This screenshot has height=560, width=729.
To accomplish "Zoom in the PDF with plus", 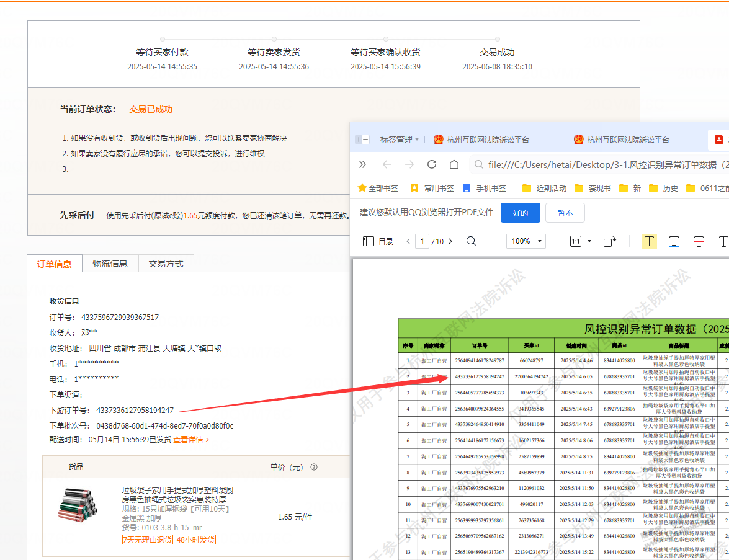I will (x=553, y=241).
